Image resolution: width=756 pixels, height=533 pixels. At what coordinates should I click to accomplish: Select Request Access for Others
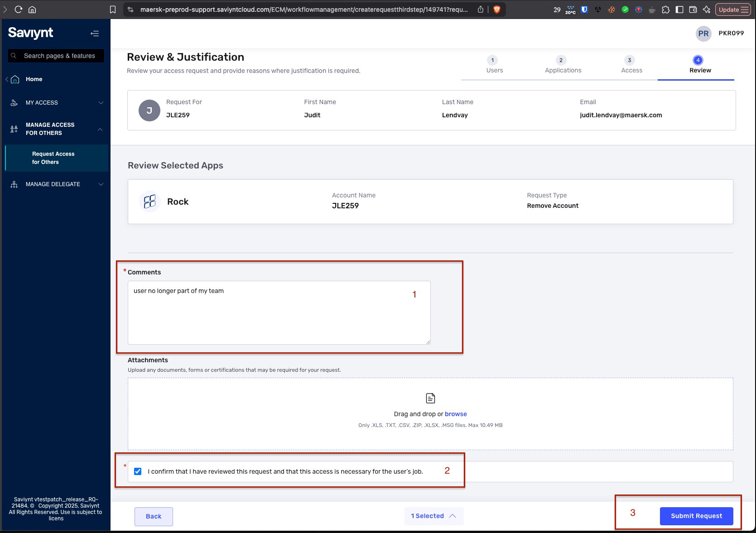pos(53,158)
